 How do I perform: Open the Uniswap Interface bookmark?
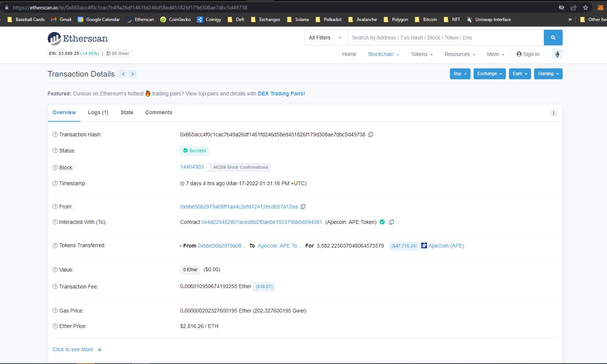(489, 20)
